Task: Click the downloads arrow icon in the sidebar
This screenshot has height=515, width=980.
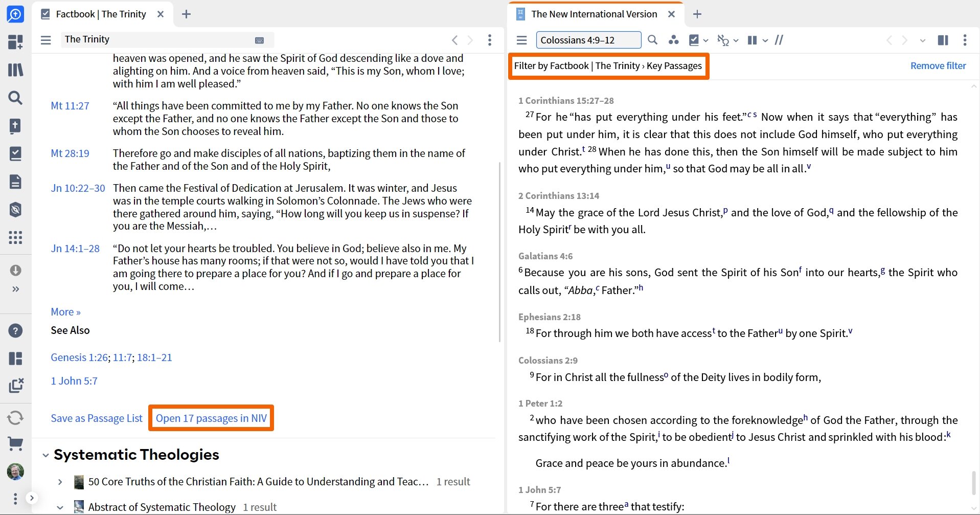Action: click(15, 270)
